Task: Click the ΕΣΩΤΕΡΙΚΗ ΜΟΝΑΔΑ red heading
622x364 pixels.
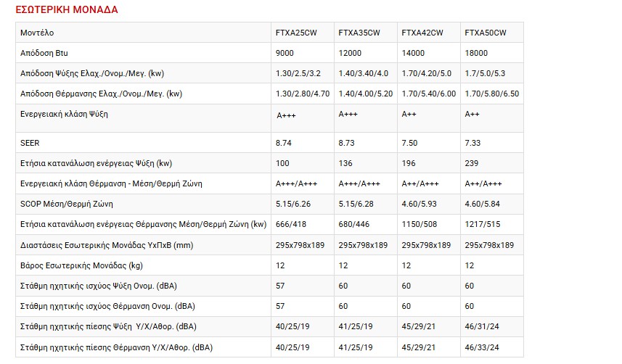Action: click(x=67, y=10)
